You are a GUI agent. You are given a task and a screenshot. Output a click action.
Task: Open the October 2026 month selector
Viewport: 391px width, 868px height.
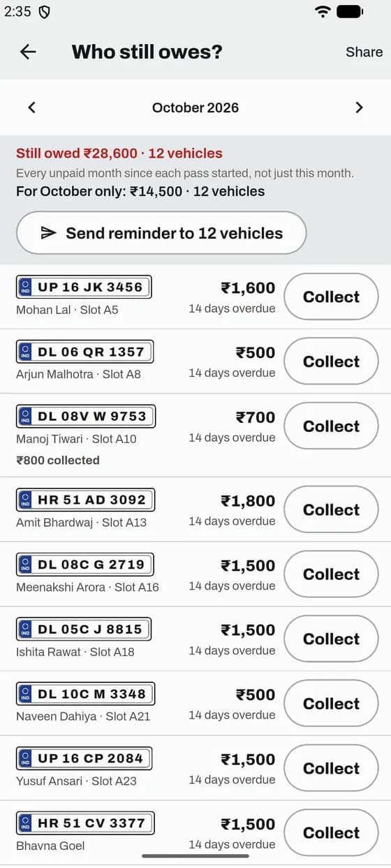coord(195,107)
